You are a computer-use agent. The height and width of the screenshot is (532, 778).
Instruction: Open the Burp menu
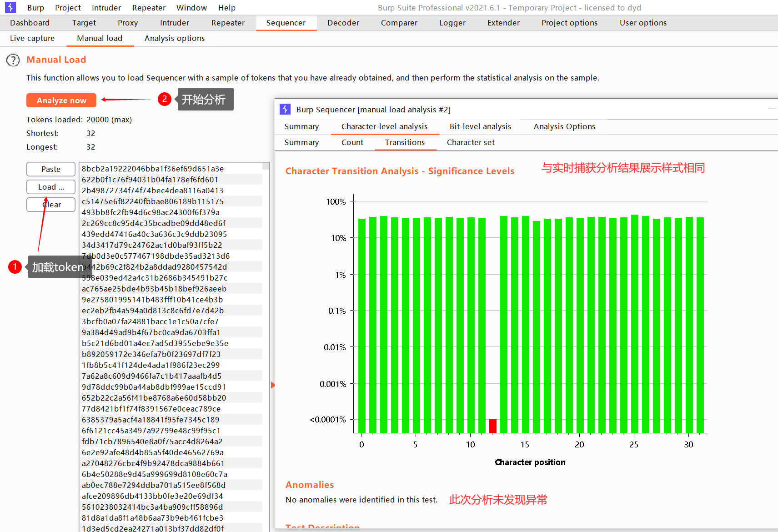pyautogui.click(x=35, y=8)
